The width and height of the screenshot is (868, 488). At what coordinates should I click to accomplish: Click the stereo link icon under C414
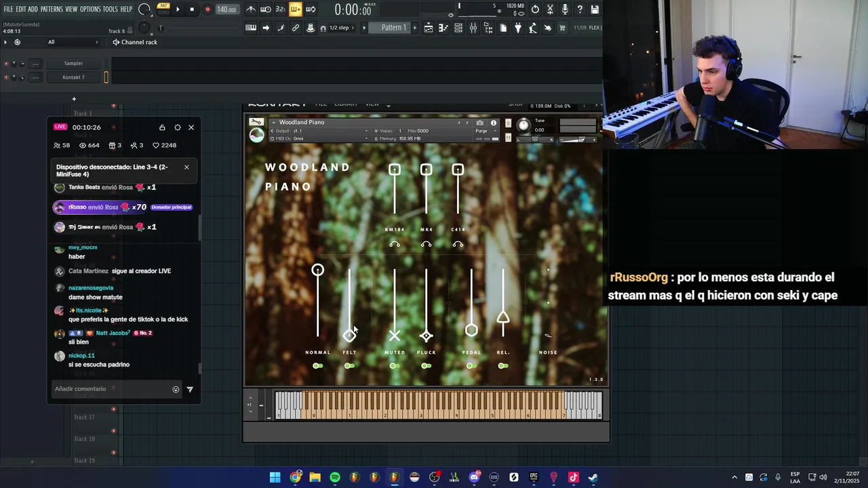click(458, 245)
